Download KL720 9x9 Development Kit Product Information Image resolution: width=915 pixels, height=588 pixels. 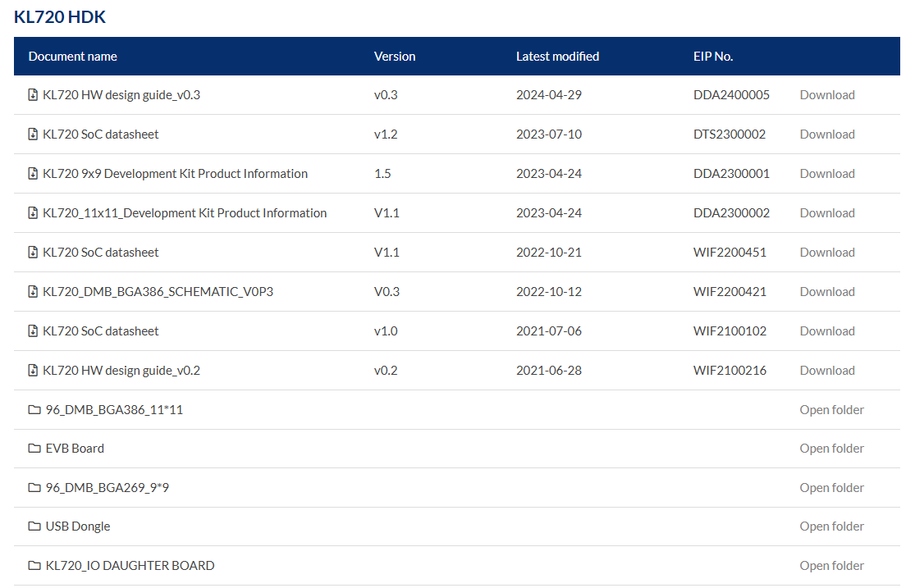tap(827, 173)
